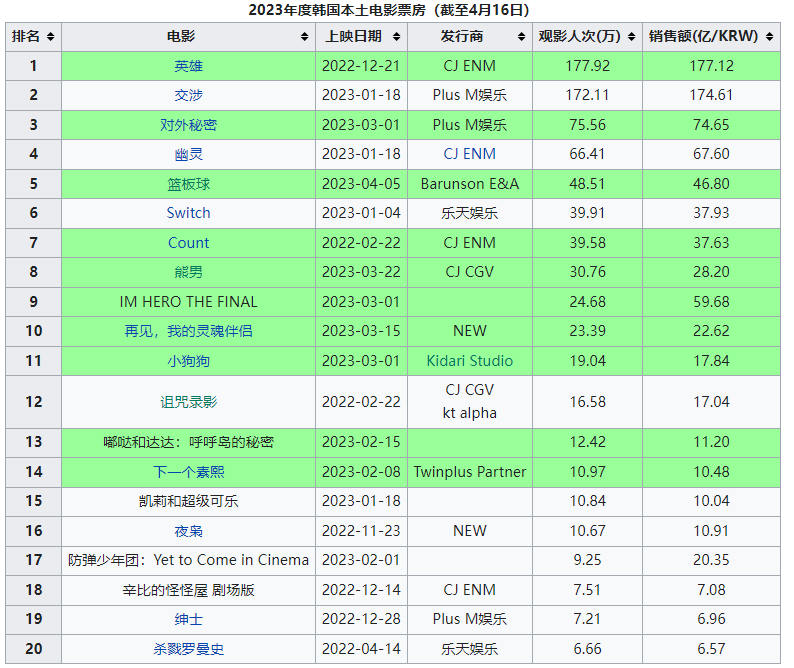The width and height of the screenshot is (794, 668).
Task: Click the CJ ENM link in 幽灵 row
Action: coord(469,154)
